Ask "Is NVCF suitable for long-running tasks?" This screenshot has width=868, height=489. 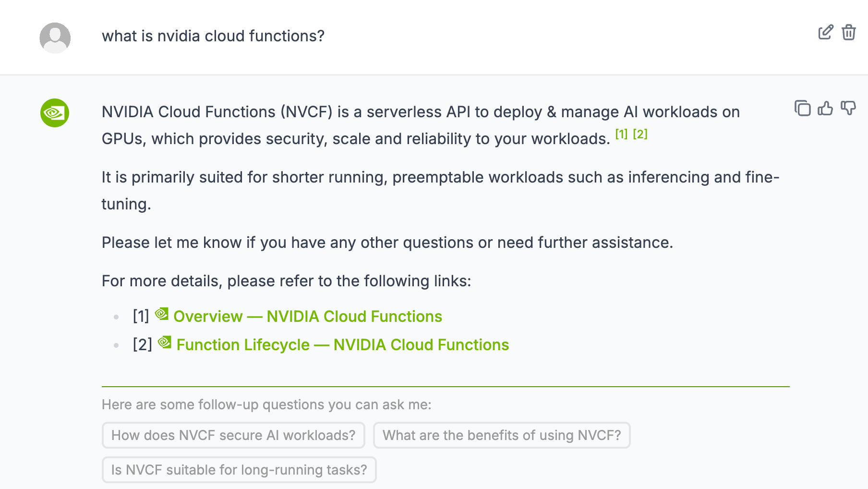239,470
